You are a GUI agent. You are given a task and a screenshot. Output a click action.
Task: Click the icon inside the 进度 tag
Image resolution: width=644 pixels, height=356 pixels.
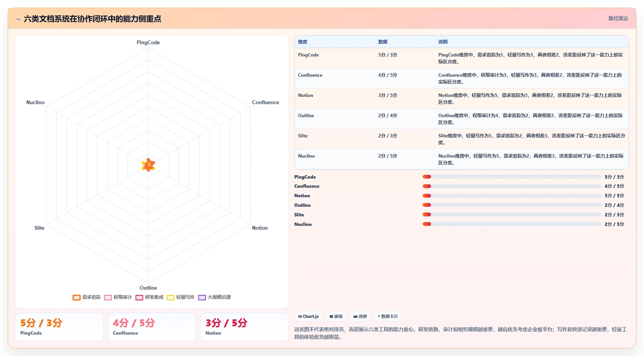[355, 316]
